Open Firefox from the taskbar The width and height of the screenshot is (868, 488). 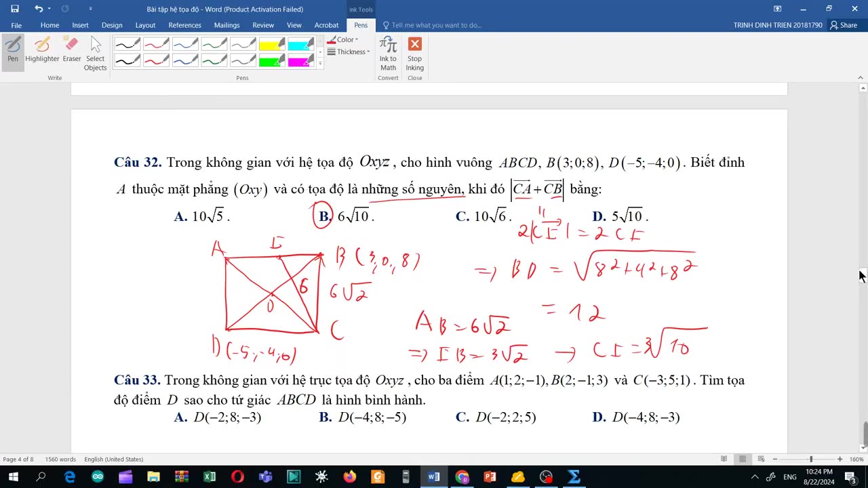click(349, 476)
